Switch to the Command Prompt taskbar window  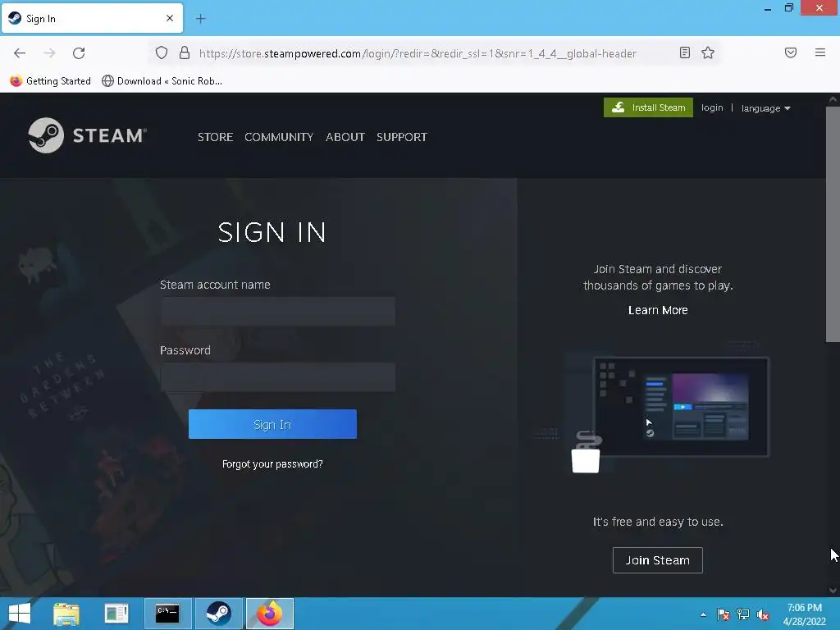point(167,614)
